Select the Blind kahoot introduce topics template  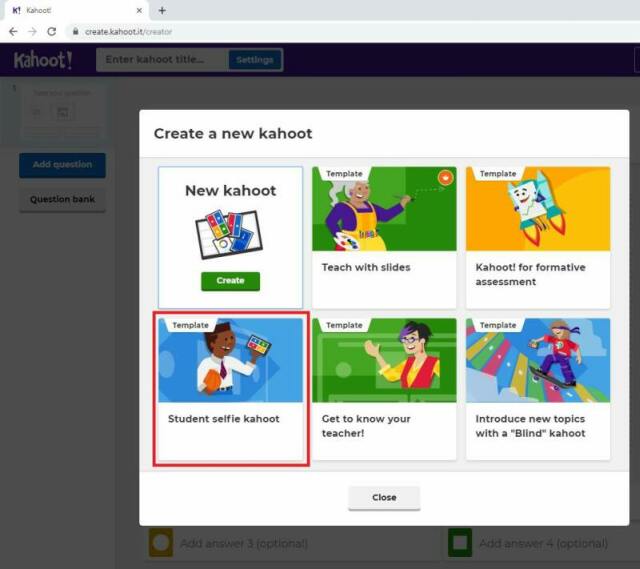click(537, 388)
